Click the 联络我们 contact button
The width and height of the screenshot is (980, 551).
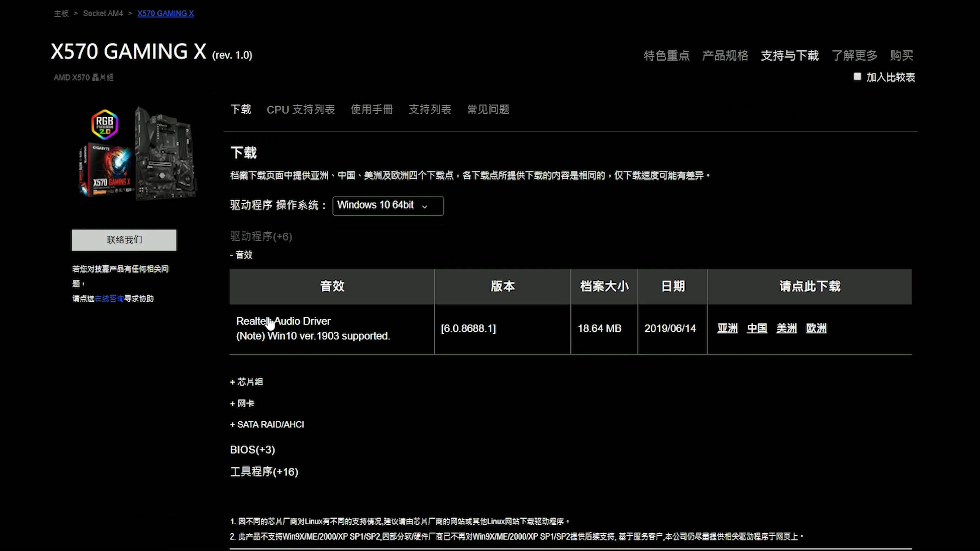(124, 240)
